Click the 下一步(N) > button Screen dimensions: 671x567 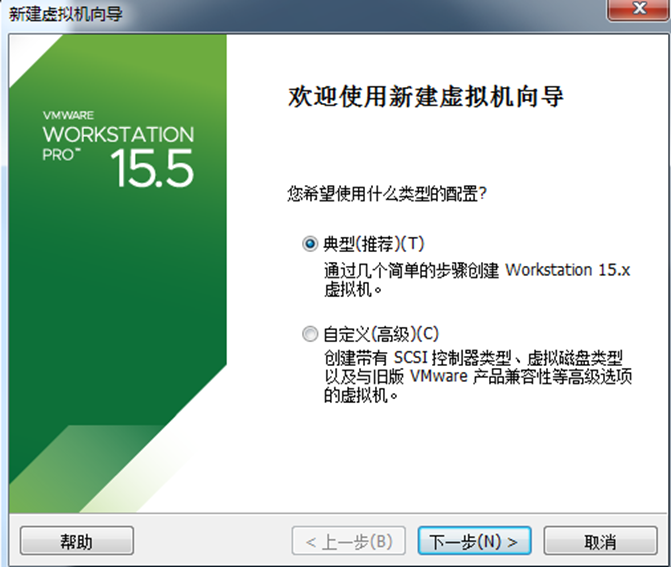click(474, 541)
